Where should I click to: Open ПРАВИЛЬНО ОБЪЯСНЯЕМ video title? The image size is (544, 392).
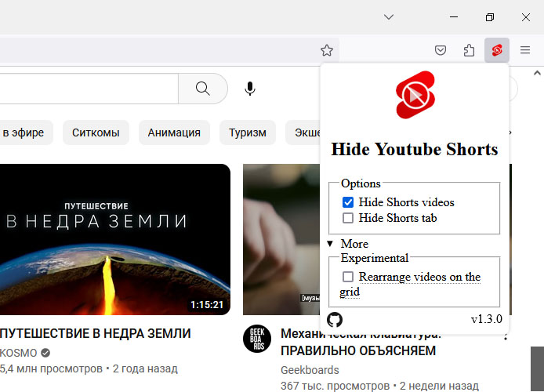pyautogui.click(x=358, y=350)
